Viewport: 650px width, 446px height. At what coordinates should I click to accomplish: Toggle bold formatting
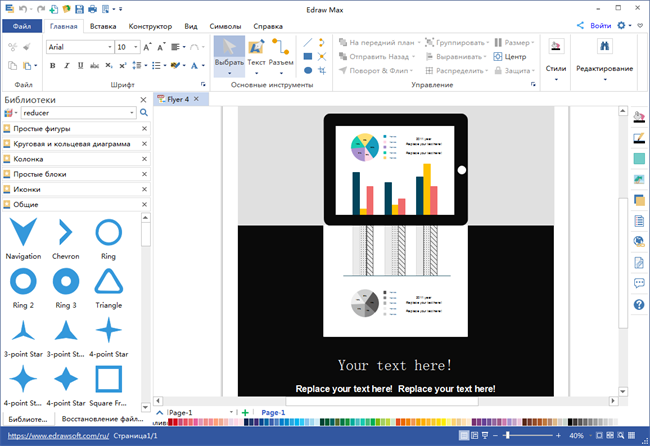coord(52,65)
